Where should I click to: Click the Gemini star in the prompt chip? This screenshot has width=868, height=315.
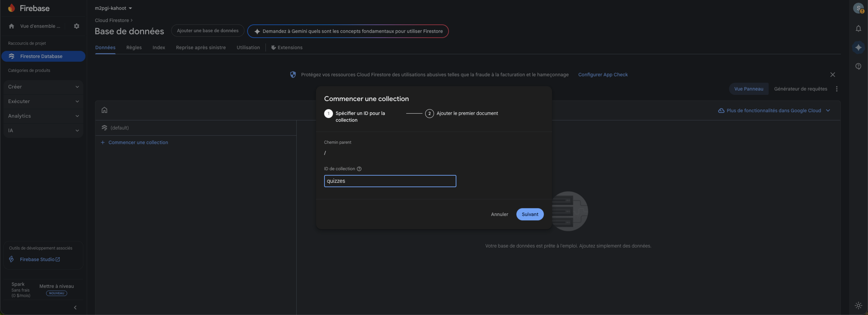tap(257, 31)
